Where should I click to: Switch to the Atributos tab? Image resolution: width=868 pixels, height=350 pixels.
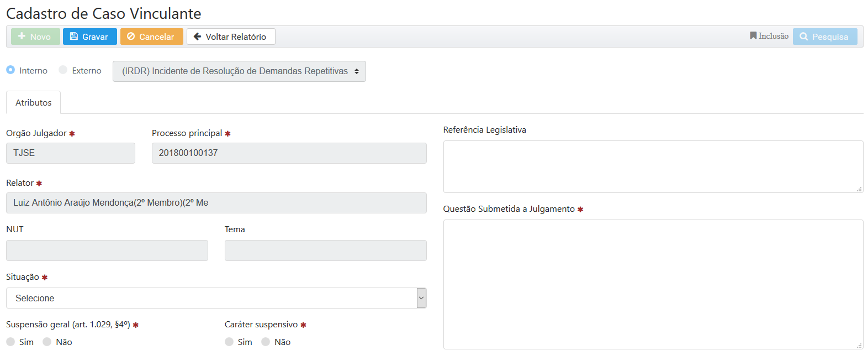[x=33, y=103]
